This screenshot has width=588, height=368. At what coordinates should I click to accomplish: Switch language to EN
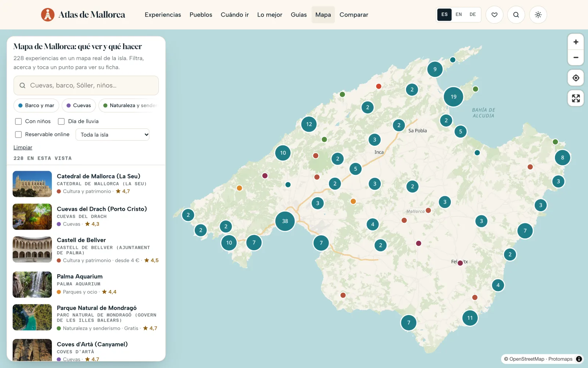(459, 15)
